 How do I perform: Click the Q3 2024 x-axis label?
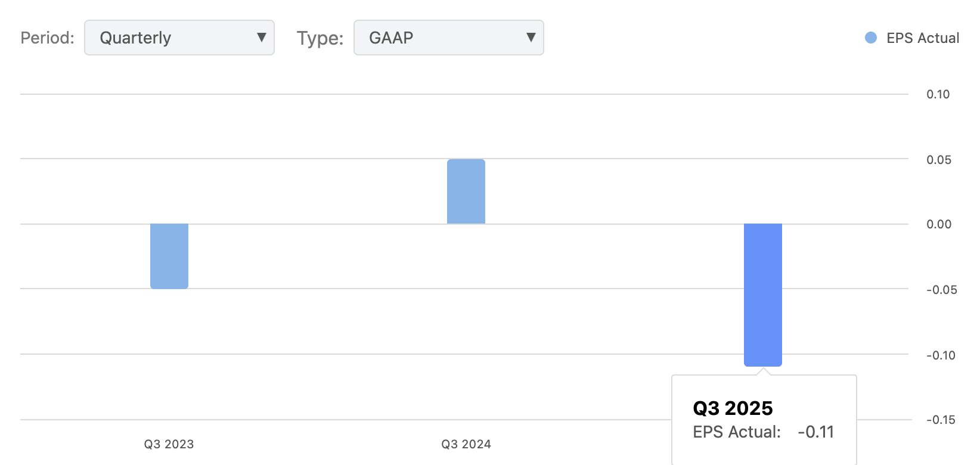coord(466,444)
